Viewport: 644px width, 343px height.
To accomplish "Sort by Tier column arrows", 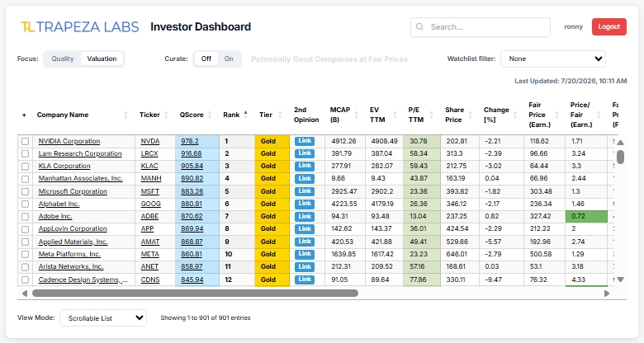I will 280,115.
